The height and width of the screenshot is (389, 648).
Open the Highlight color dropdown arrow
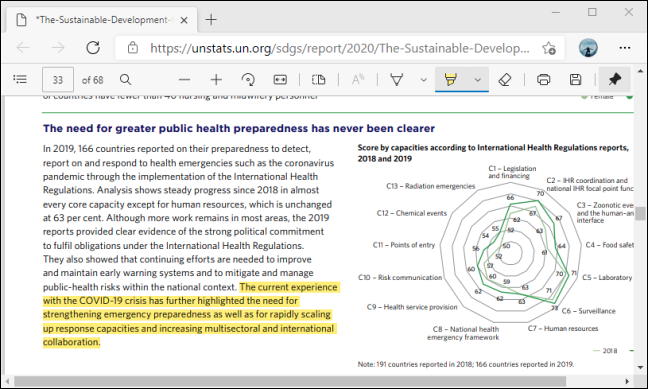click(477, 80)
